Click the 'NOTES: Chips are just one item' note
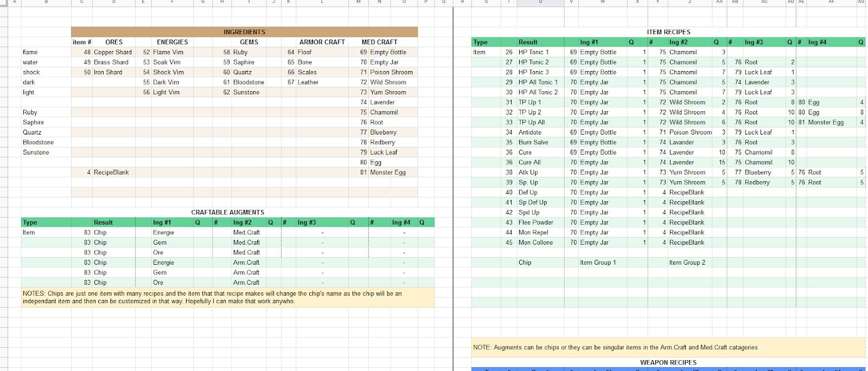Screen dimensions: 868x371 228,297
